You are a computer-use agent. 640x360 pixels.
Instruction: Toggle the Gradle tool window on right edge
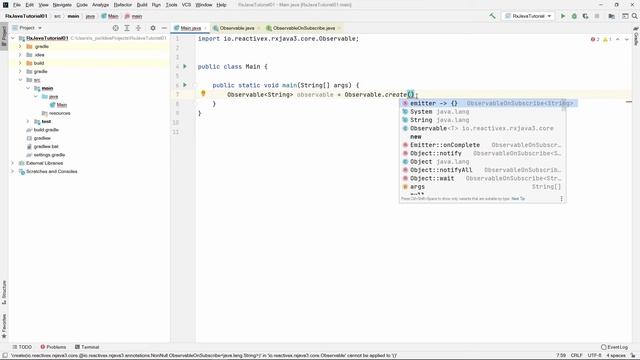(x=636, y=37)
